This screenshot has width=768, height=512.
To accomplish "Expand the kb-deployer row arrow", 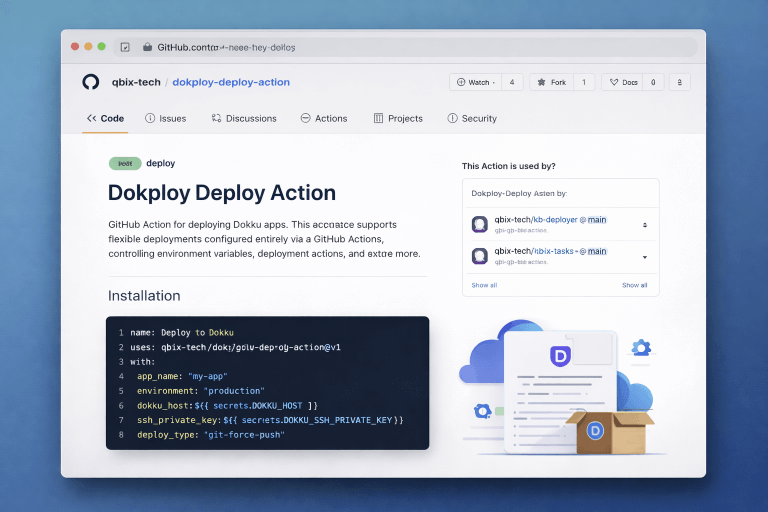I will coord(645,225).
